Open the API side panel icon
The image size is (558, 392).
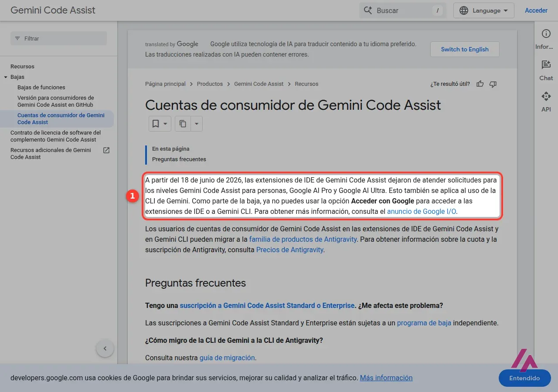tap(546, 97)
